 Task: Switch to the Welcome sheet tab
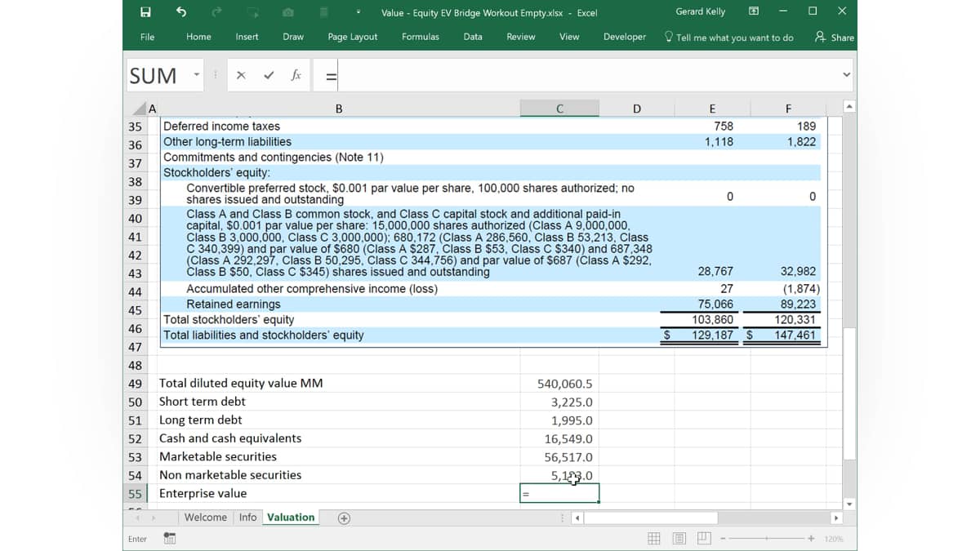[205, 518]
